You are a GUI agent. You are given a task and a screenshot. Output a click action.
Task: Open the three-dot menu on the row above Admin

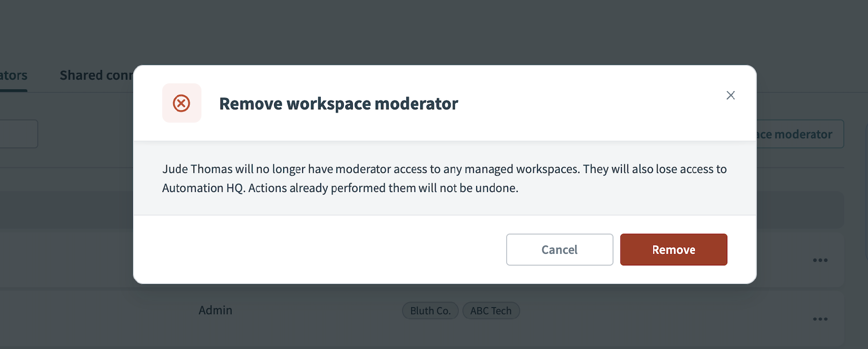pos(820,260)
